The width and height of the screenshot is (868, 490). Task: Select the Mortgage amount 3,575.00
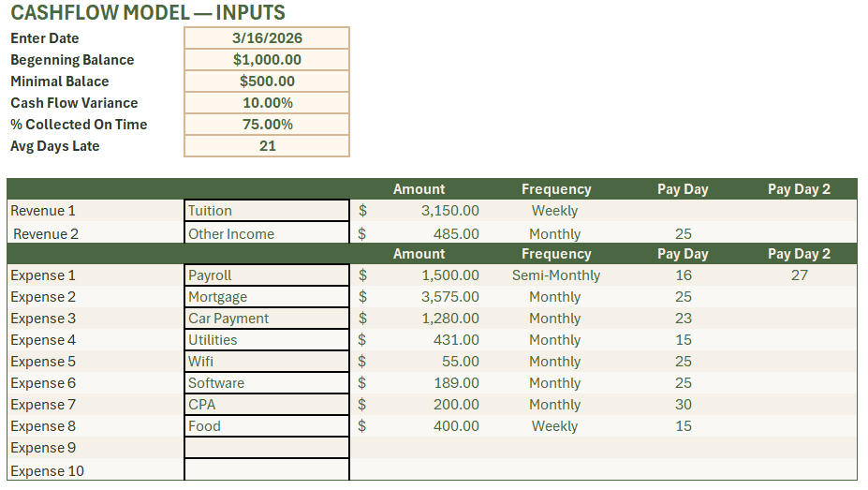tap(449, 297)
